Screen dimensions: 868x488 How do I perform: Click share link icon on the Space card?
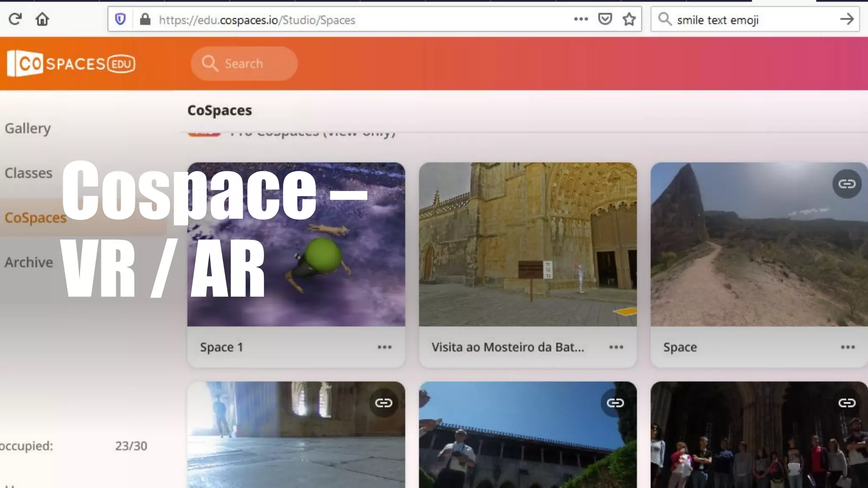pos(847,184)
